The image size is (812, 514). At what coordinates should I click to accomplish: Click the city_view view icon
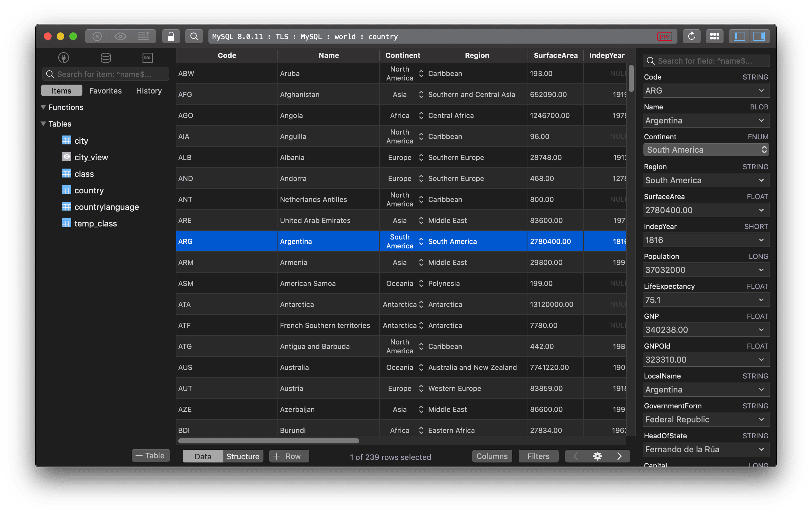67,157
